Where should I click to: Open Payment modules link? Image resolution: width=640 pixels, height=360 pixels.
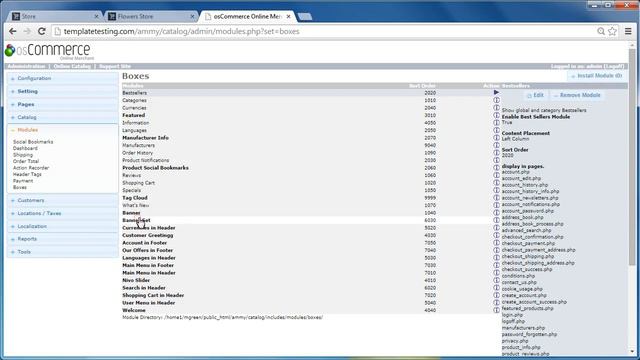pyautogui.click(x=23, y=181)
